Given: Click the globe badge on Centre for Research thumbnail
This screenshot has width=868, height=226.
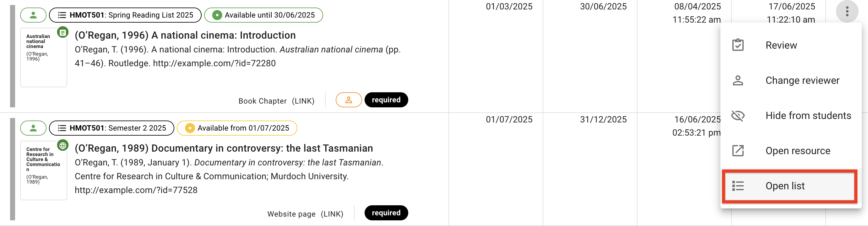Looking at the screenshot, I should [63, 146].
